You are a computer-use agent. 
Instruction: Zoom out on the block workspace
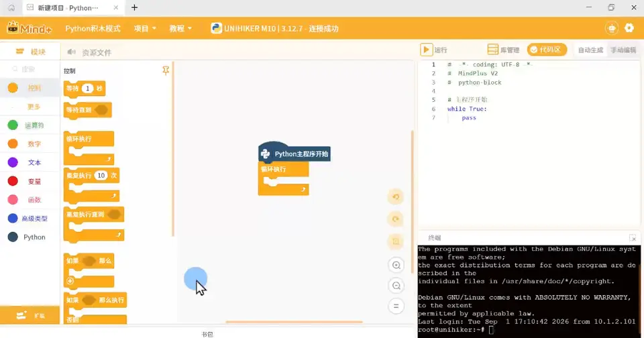point(396,286)
